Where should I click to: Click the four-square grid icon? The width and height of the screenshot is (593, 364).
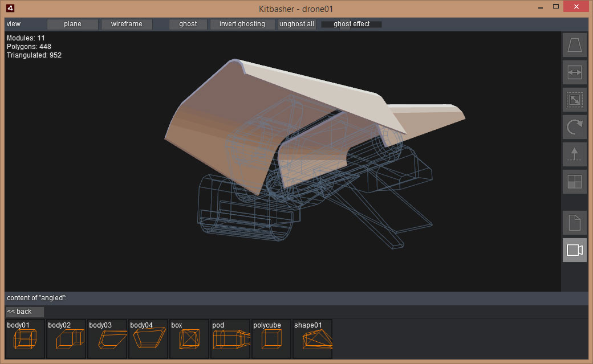tap(574, 182)
